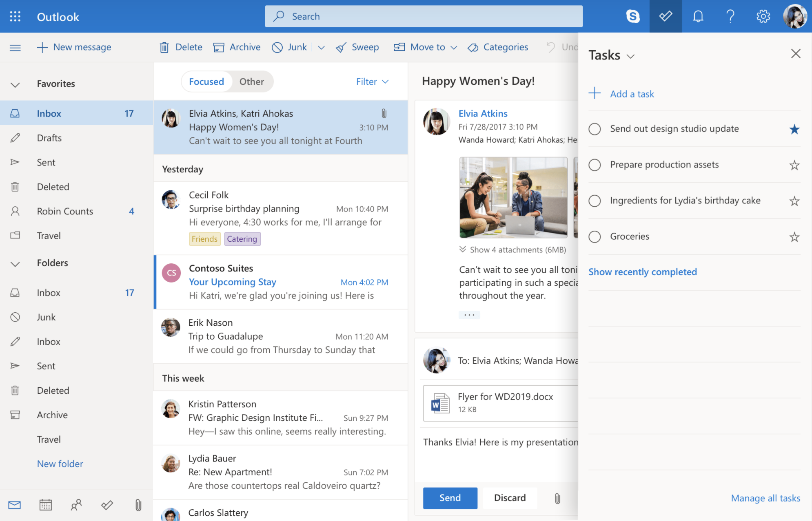Open the Filter dropdown
The height and width of the screenshot is (521, 812).
[372, 82]
